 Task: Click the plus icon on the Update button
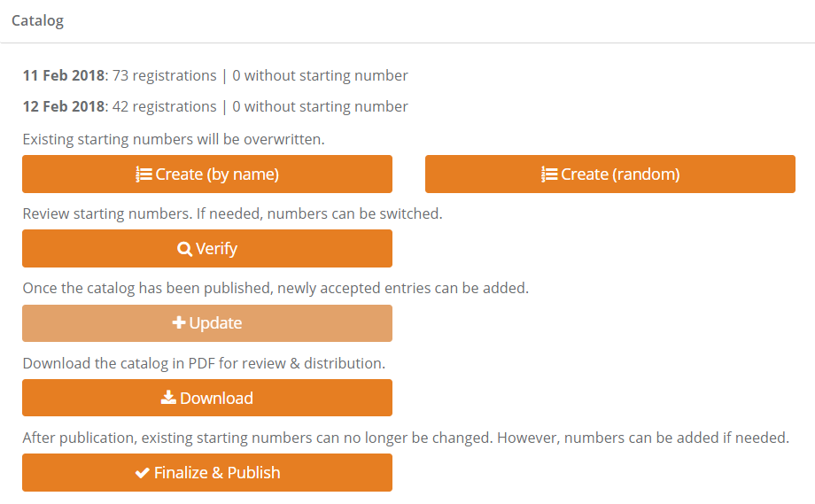(x=179, y=323)
